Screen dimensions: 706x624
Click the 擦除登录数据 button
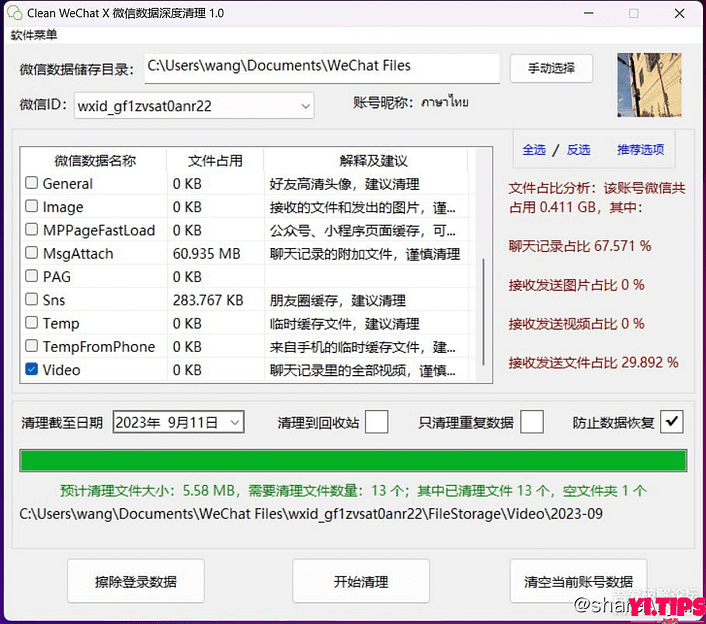click(136, 581)
